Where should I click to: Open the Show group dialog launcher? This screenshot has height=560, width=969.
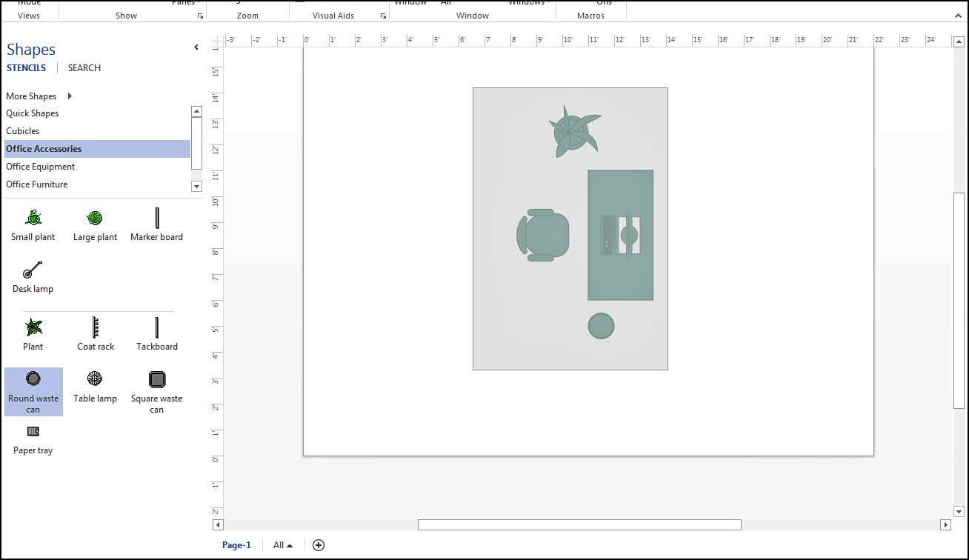tap(199, 16)
